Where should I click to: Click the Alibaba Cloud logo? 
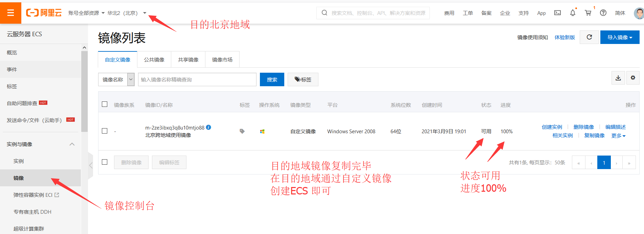tap(44, 13)
